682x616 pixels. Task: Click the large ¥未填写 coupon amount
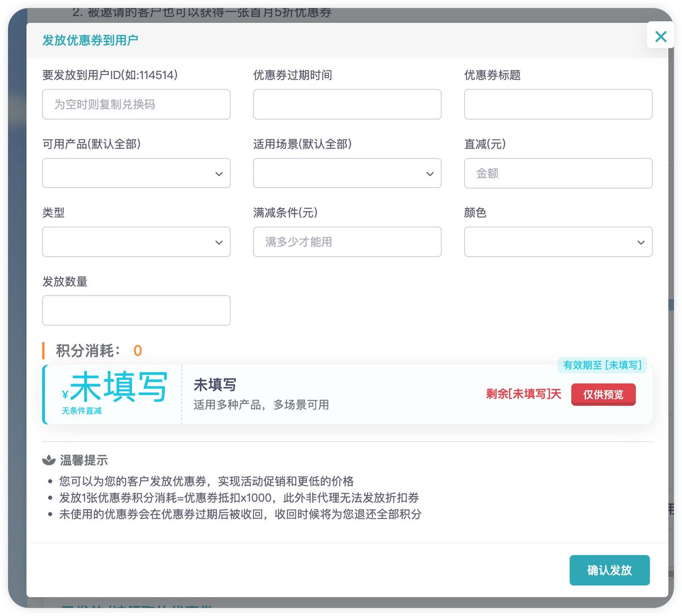pyautogui.click(x=115, y=387)
